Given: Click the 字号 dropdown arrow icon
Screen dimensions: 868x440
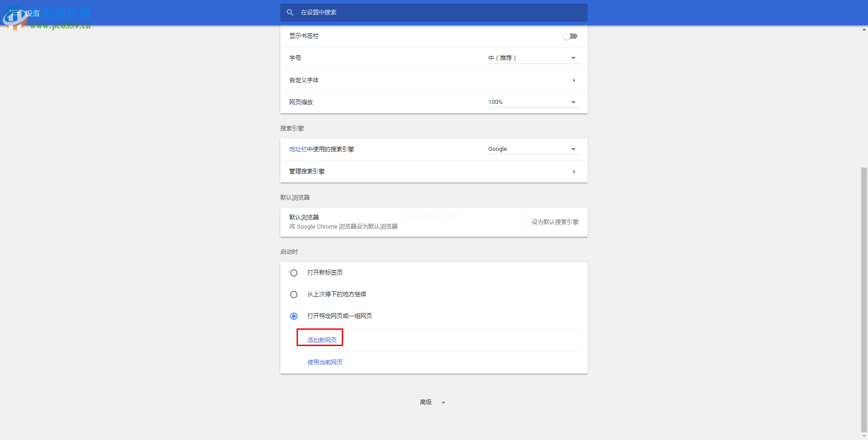Looking at the screenshot, I should 573,58.
